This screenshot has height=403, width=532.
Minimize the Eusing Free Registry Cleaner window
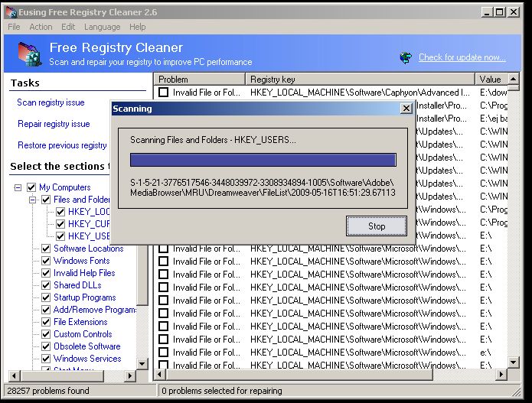click(487, 12)
